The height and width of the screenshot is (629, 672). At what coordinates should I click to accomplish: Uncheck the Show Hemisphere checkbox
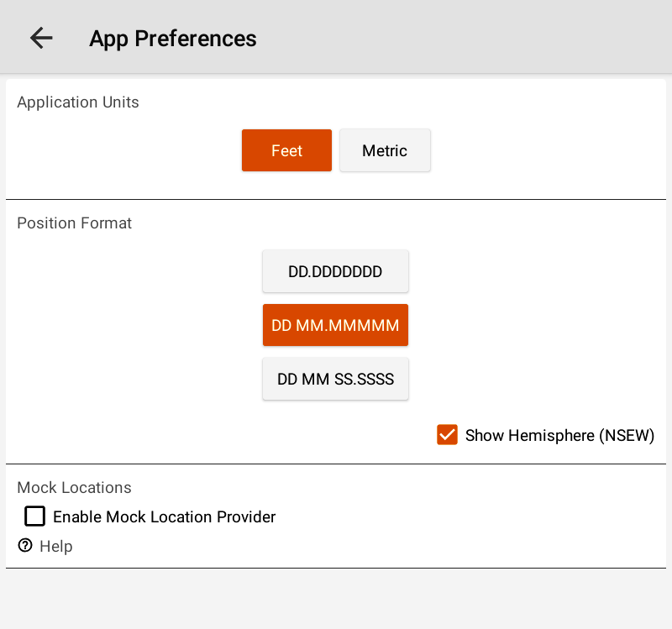447,435
